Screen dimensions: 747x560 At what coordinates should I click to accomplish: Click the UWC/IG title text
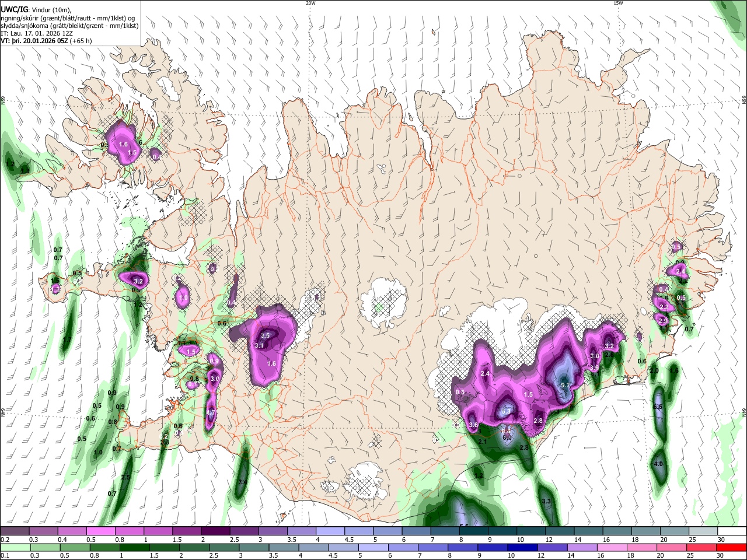click(x=13, y=9)
